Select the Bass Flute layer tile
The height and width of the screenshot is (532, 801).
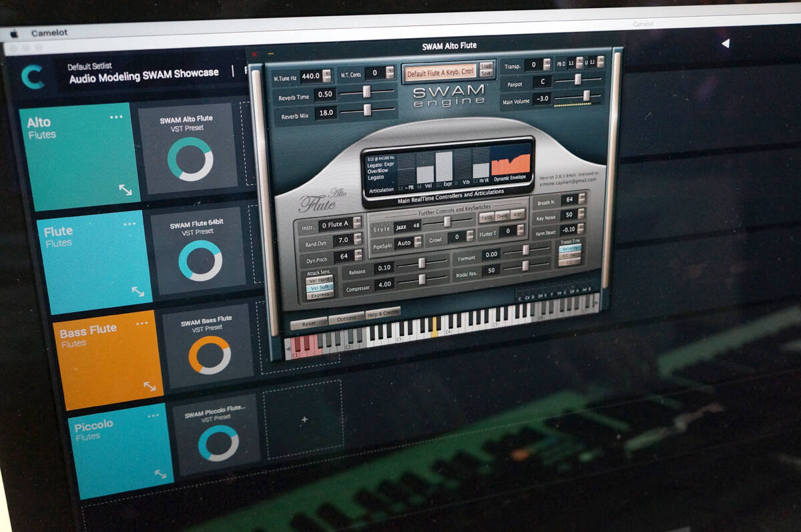point(108,360)
